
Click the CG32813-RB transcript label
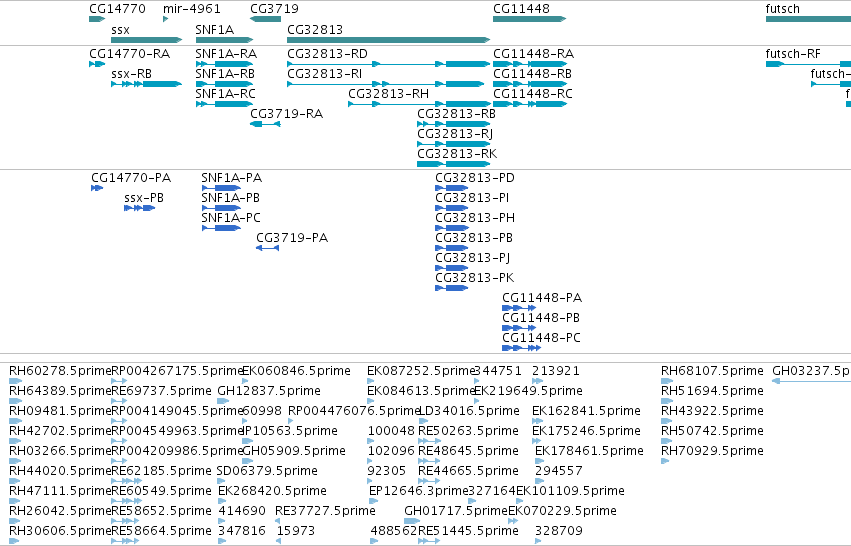tap(456, 114)
